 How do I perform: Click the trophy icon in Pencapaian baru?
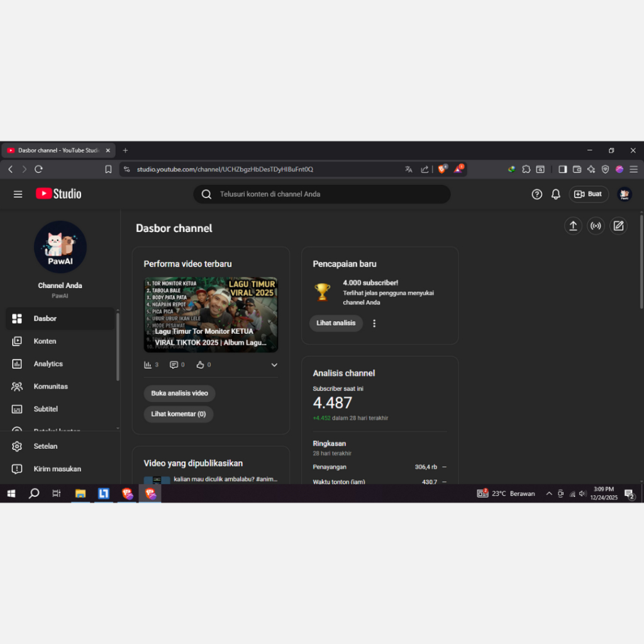pyautogui.click(x=322, y=292)
